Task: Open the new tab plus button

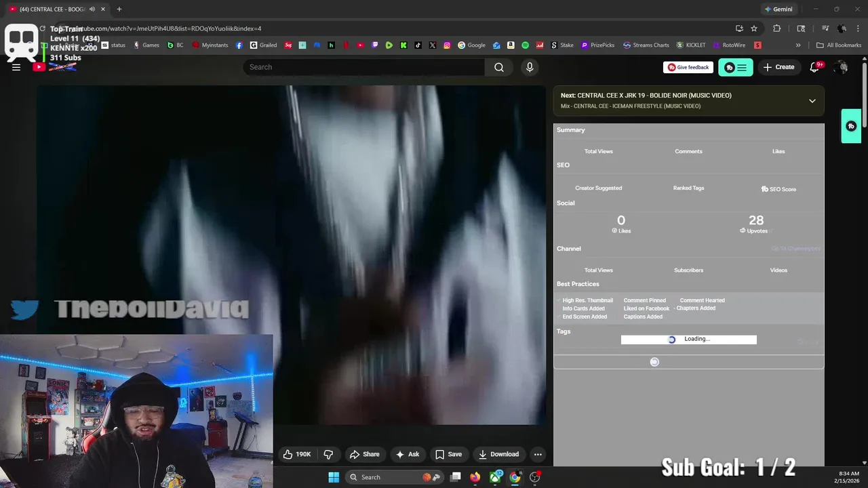Action: 119,9
